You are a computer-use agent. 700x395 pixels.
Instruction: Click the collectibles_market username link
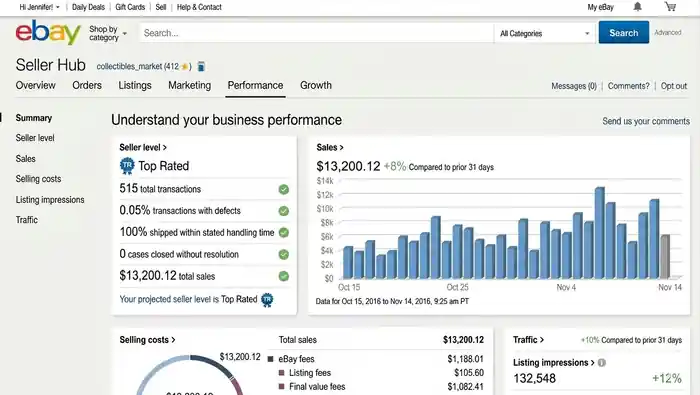click(129, 67)
